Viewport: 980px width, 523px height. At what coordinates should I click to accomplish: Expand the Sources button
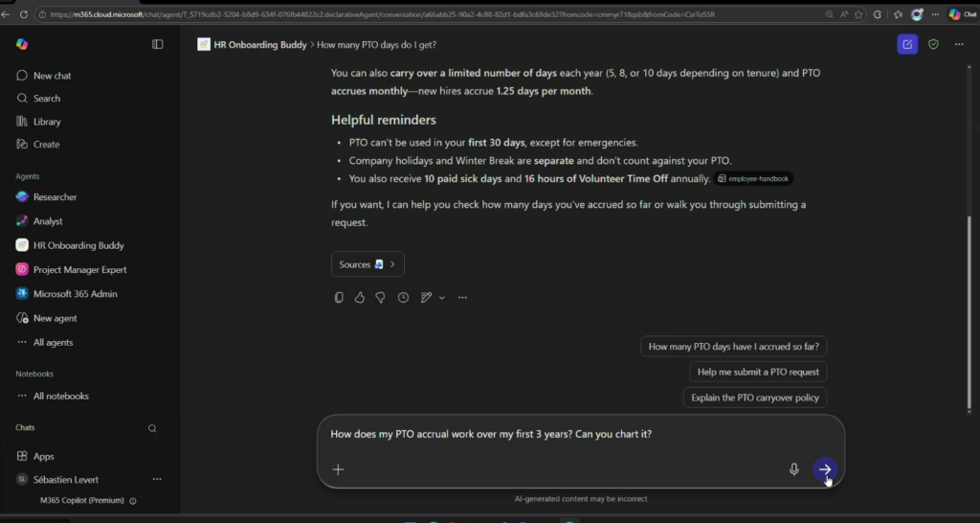367,264
